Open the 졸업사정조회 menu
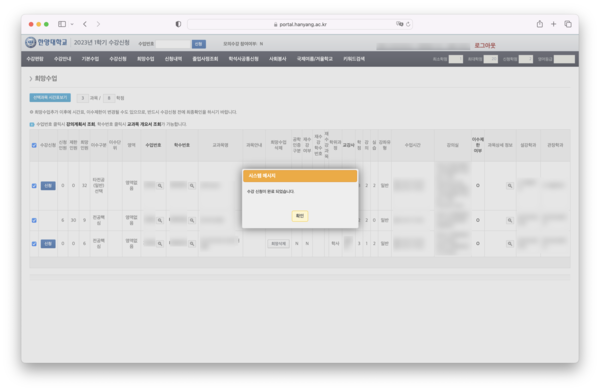Screen dimensions: 600x391 (x=205, y=59)
